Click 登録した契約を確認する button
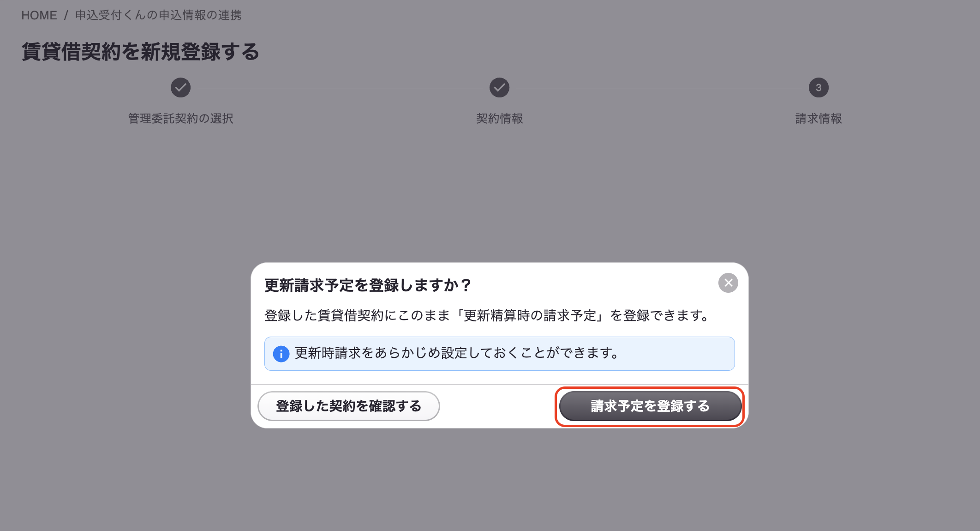The height and width of the screenshot is (531, 980). coord(348,406)
